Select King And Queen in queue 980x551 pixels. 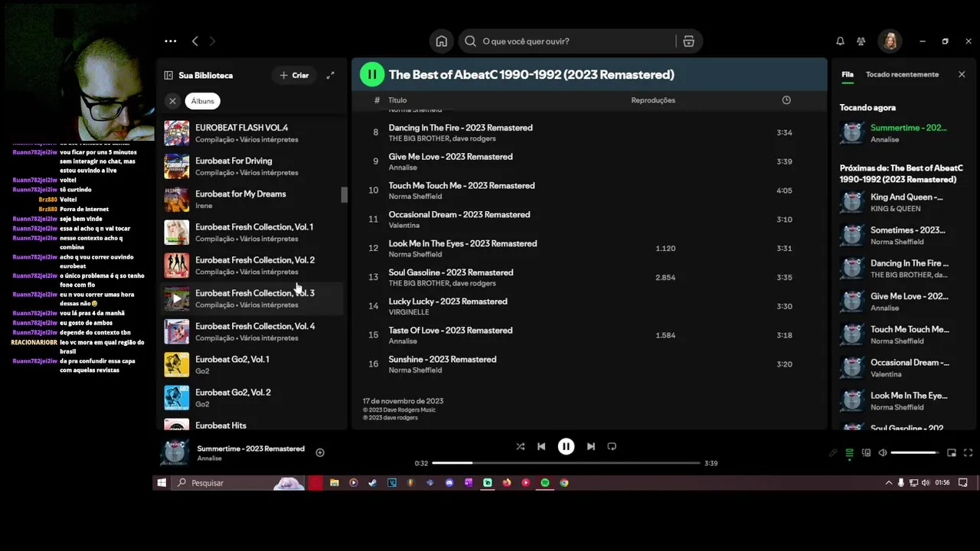point(901,202)
